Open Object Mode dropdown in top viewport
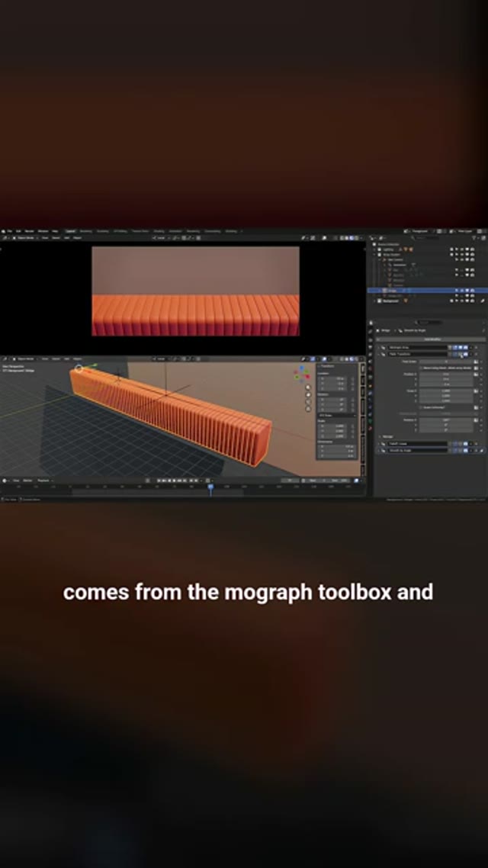This screenshot has height=868, width=488. (25, 237)
